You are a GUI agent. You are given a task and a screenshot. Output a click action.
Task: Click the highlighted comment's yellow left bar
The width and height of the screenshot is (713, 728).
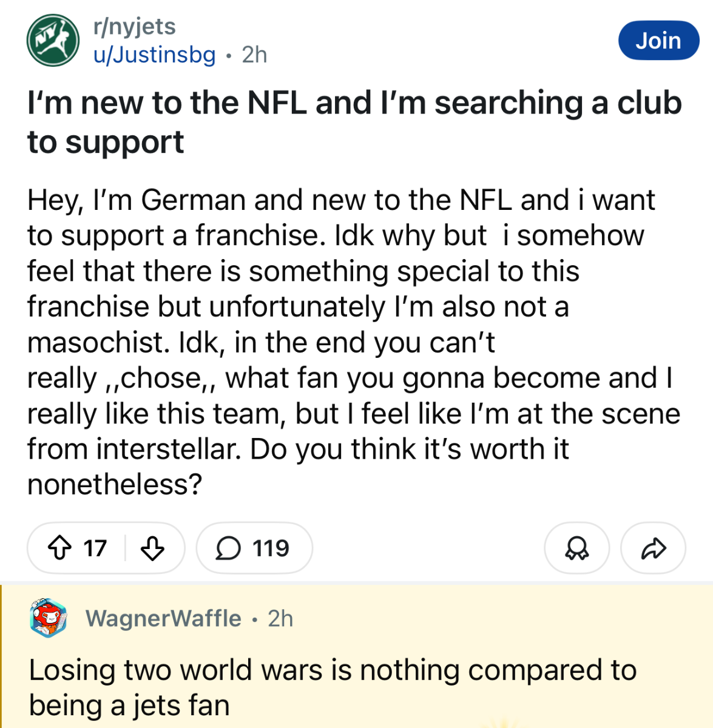[x=2, y=655]
